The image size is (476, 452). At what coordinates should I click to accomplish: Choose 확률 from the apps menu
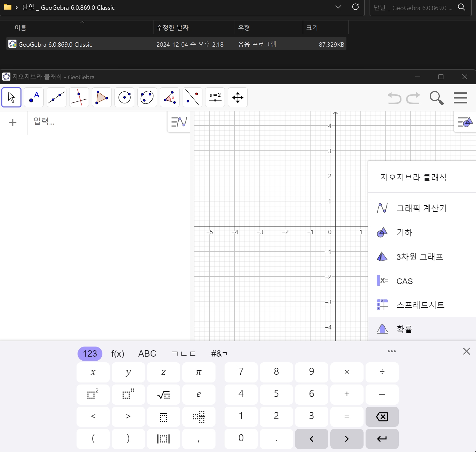pyautogui.click(x=422, y=329)
